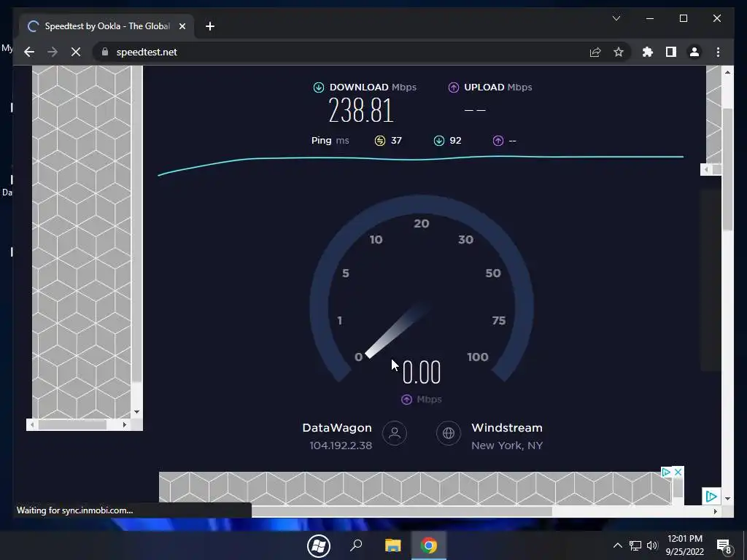Open the Extensions puzzle icon
The width and height of the screenshot is (747, 560).
(648, 52)
